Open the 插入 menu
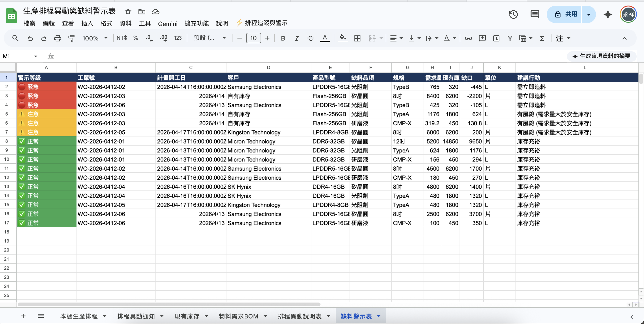644x324 pixels. pyautogui.click(x=87, y=24)
